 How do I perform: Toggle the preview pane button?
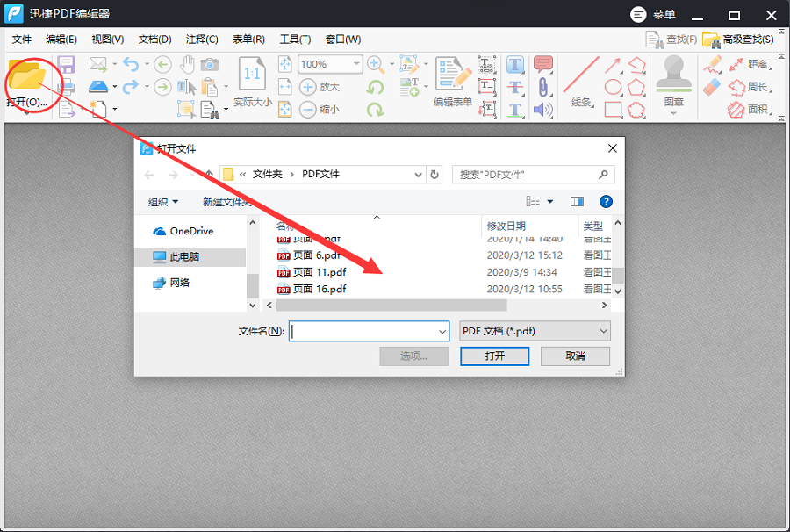[x=577, y=202]
